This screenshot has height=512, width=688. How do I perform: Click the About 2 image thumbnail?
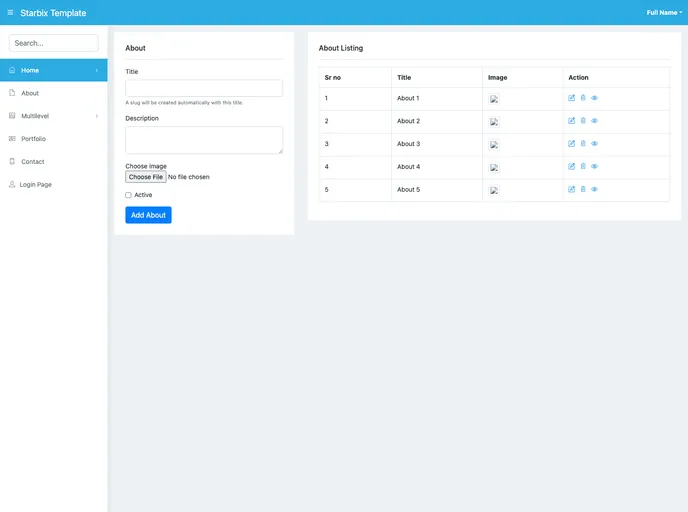click(x=494, y=122)
